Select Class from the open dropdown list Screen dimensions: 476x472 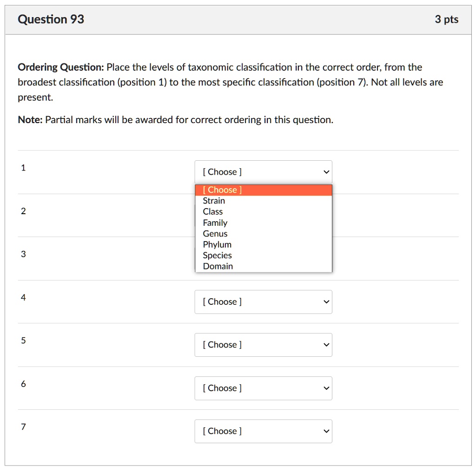[x=212, y=211]
